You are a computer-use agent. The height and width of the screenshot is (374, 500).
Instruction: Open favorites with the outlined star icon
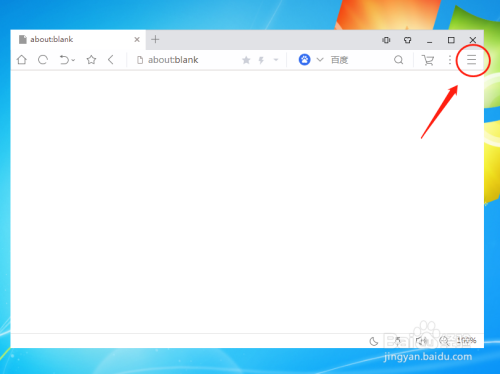coord(91,60)
